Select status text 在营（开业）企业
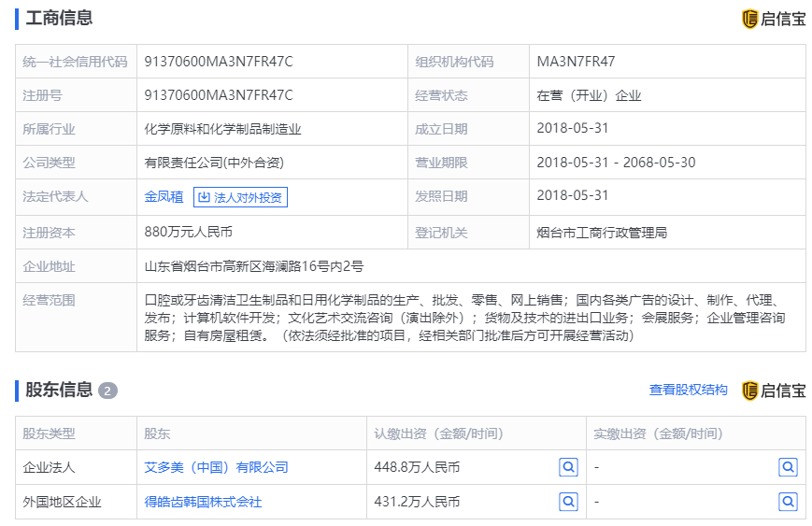812x526 pixels. point(590,95)
